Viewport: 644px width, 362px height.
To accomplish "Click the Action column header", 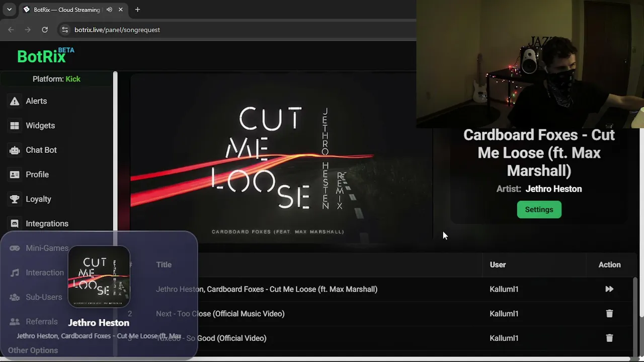I will (609, 264).
